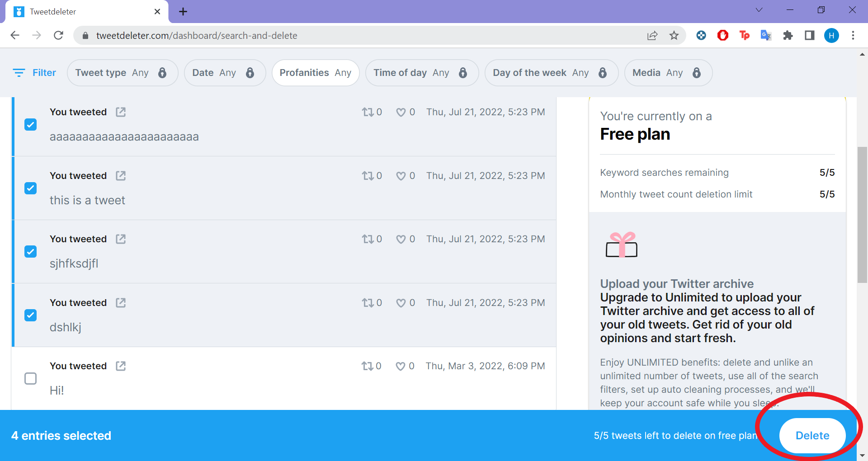Screen dimensions: 868x461
Task: View site security lock info
Action: 85,35
